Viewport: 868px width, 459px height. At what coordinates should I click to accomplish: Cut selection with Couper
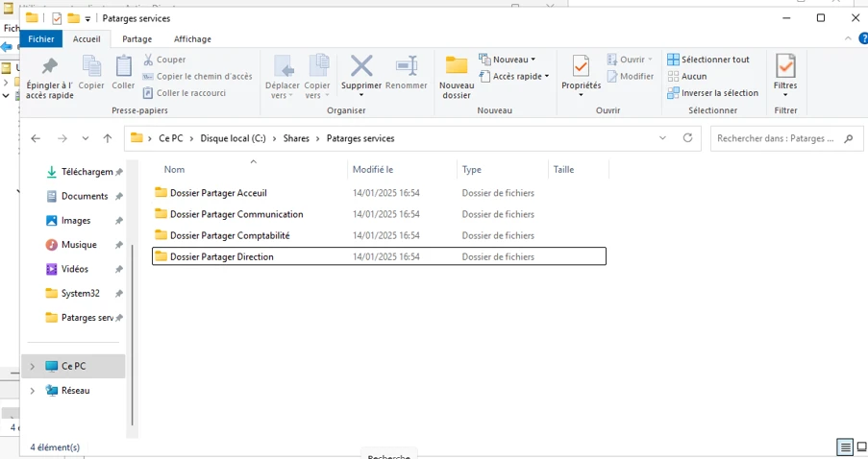coord(164,60)
